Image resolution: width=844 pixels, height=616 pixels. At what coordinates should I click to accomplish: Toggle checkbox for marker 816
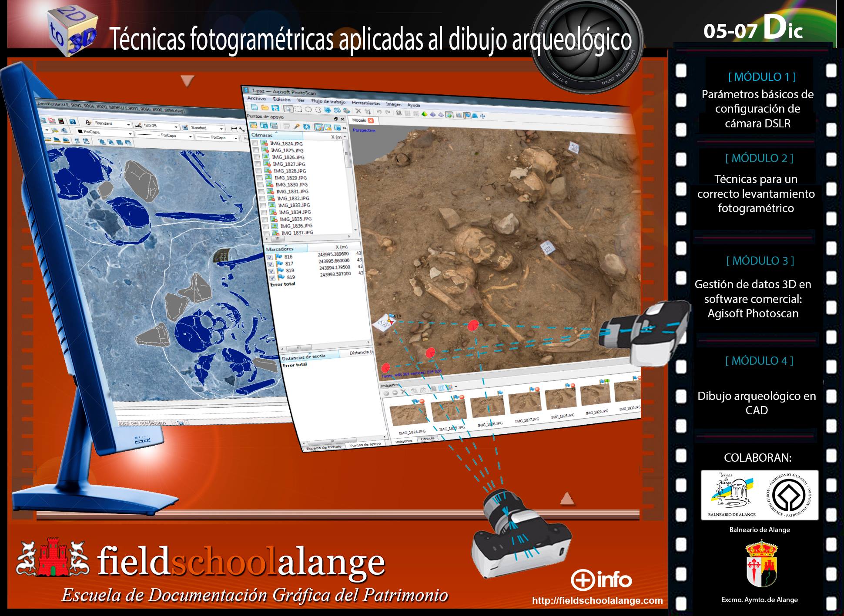click(270, 257)
